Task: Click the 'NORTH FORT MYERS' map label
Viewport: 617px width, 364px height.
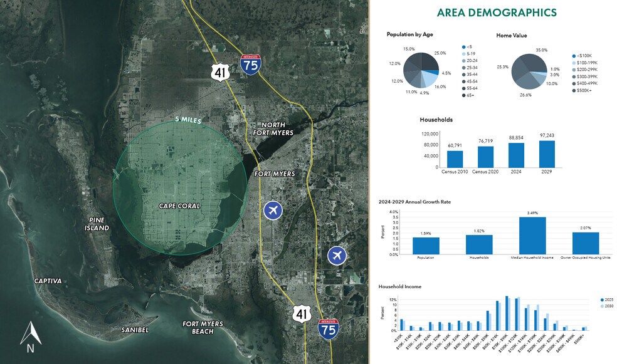Action: [x=273, y=129]
